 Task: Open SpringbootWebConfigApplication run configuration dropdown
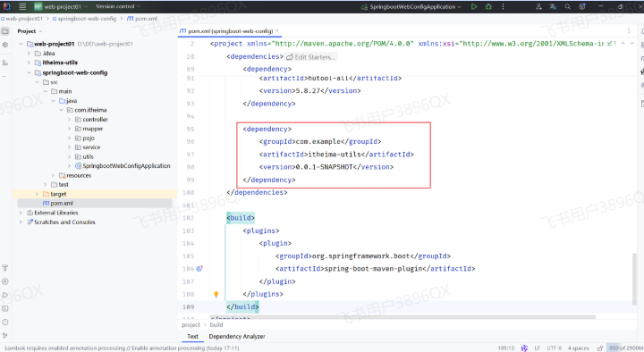pos(411,6)
